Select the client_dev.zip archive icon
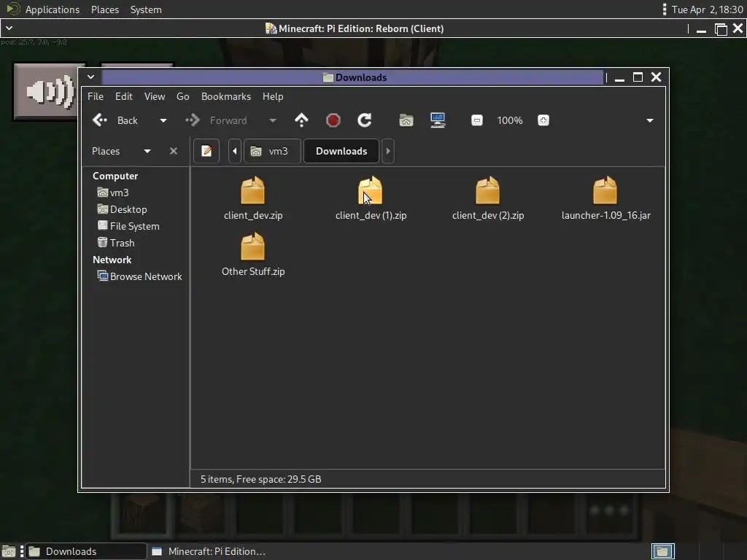747x560 pixels. 252,190
